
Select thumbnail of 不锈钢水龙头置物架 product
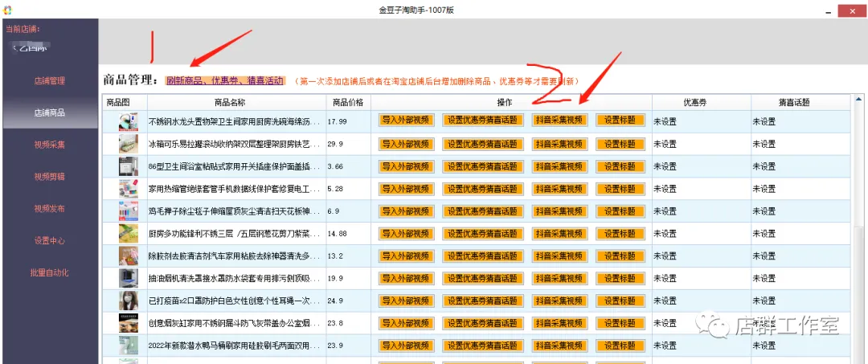coord(129,121)
